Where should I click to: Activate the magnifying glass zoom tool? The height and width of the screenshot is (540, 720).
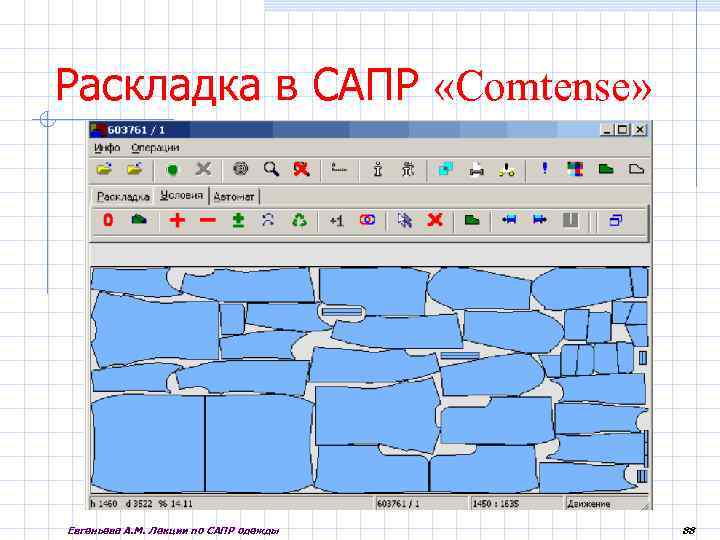pos(271,169)
